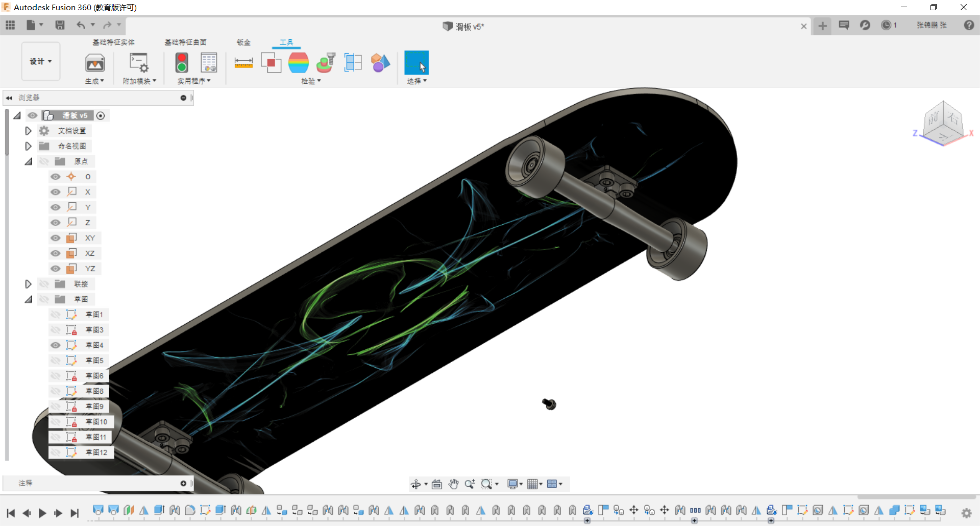Undo the last action with arrow icon
This screenshot has width=980, height=526.
coord(81,25)
